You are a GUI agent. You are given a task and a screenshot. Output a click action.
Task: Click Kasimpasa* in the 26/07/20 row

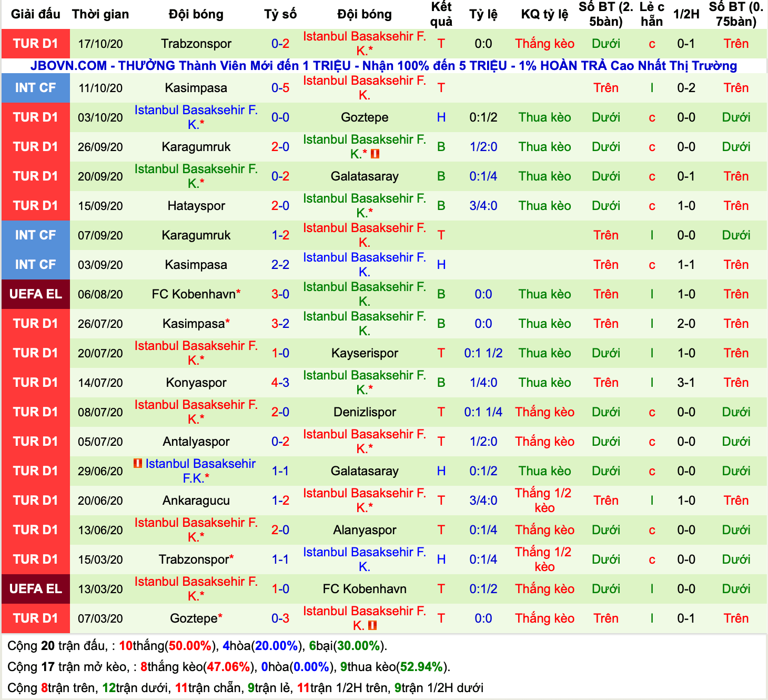coord(196,324)
